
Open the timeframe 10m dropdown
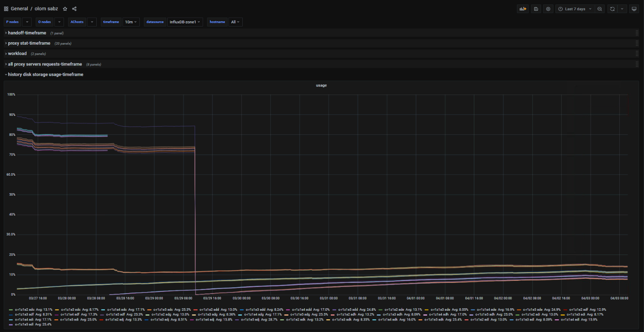click(x=131, y=22)
